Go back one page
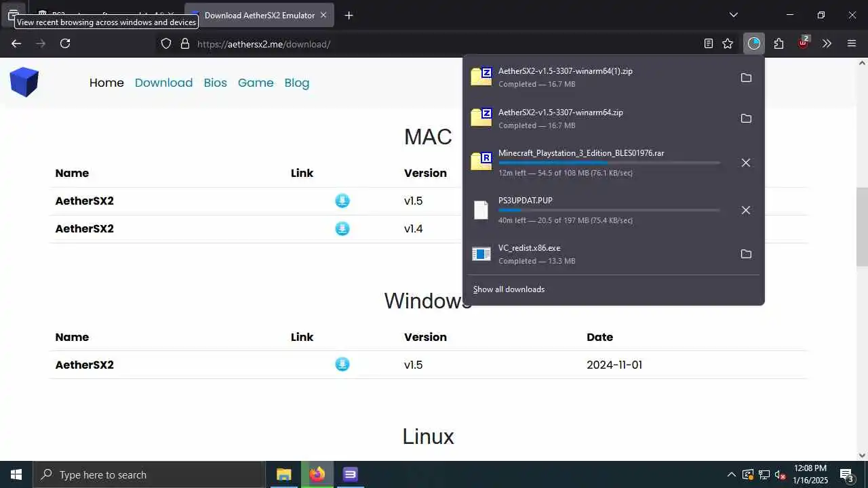Image resolution: width=868 pixels, height=488 pixels. click(x=16, y=43)
